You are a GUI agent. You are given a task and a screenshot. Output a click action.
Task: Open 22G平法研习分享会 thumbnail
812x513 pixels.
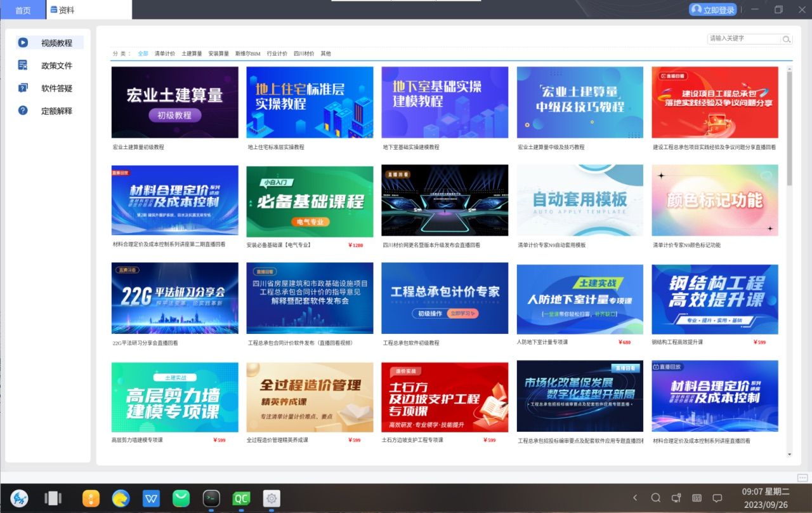pos(175,298)
